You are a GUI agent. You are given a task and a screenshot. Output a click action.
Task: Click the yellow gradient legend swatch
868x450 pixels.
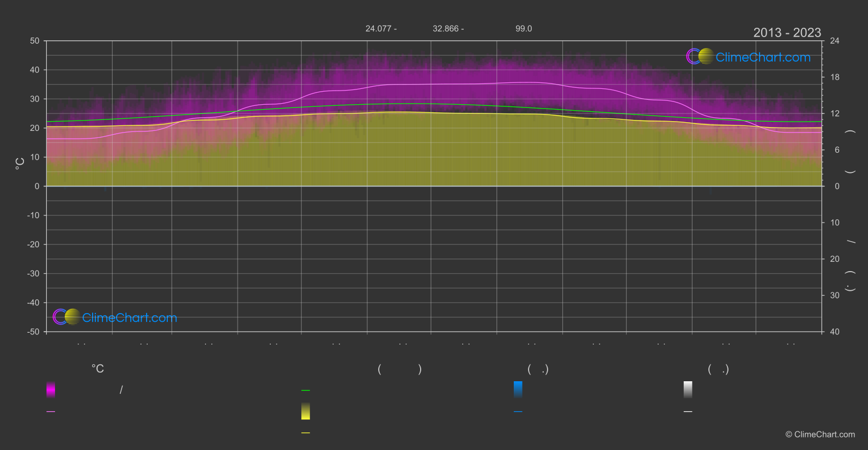(x=306, y=411)
